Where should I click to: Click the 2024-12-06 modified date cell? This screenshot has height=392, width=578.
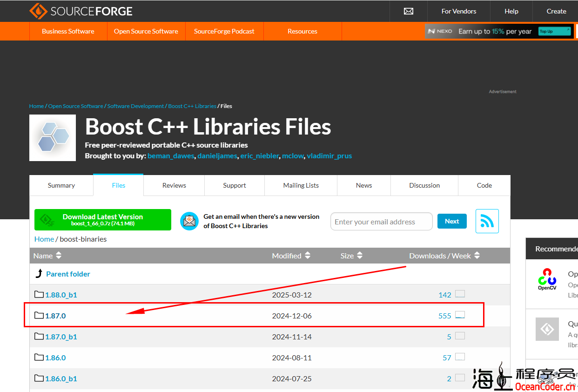click(x=292, y=316)
